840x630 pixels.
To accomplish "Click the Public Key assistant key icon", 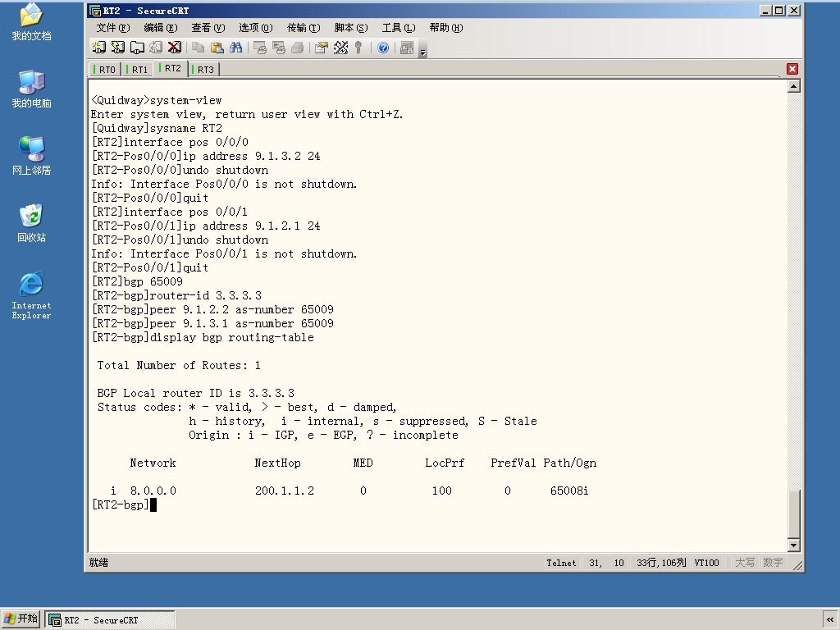I will coord(358,48).
